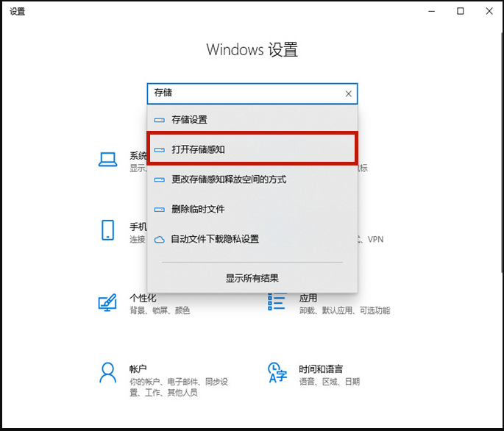Click the Phone settings icon
The width and height of the screenshot is (504, 431).
tap(108, 229)
